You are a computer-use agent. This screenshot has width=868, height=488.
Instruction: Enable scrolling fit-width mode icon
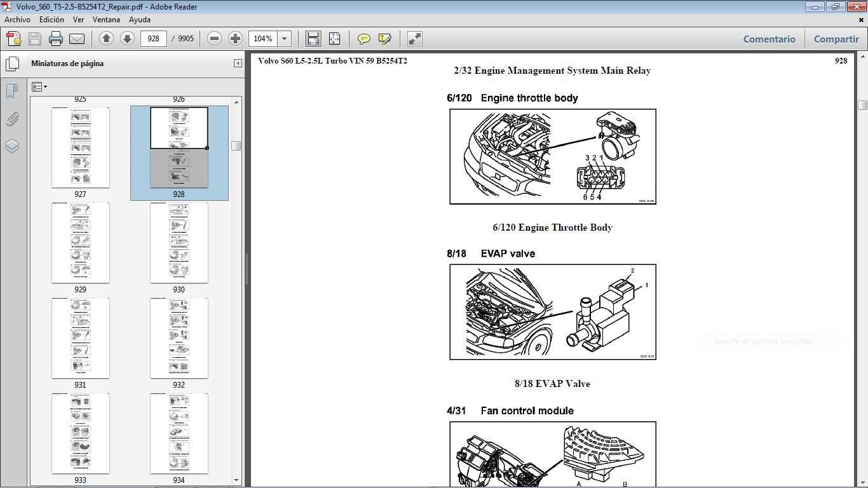tap(313, 39)
